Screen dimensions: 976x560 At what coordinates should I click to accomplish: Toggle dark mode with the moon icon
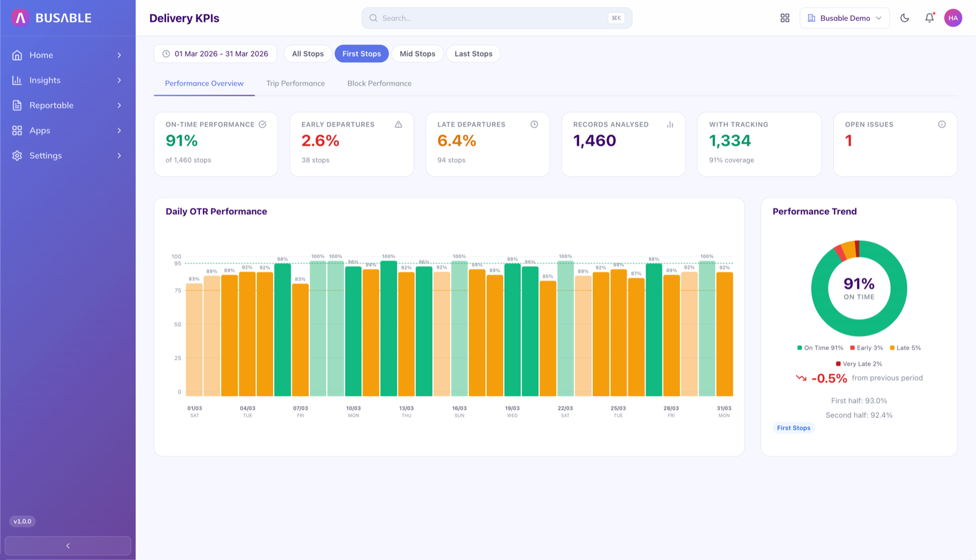coord(905,18)
